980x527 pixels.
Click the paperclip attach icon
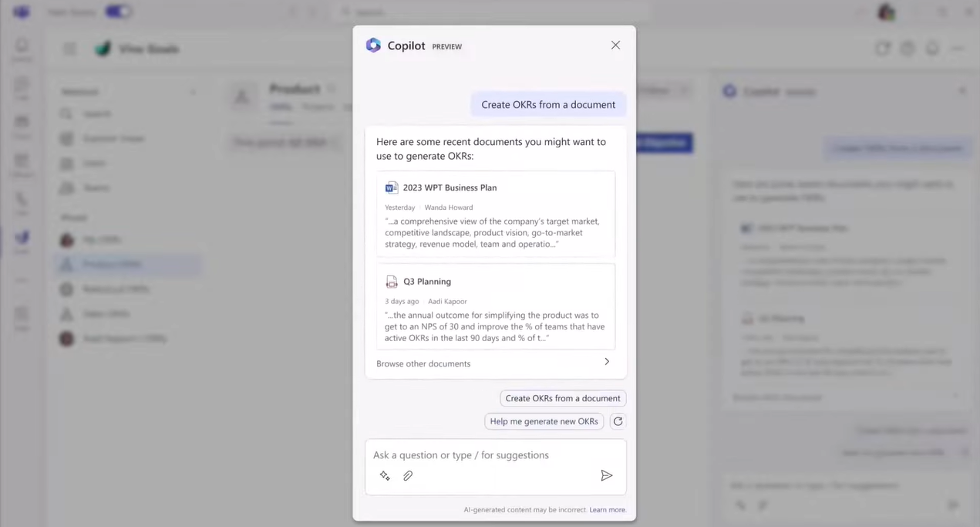(x=408, y=476)
